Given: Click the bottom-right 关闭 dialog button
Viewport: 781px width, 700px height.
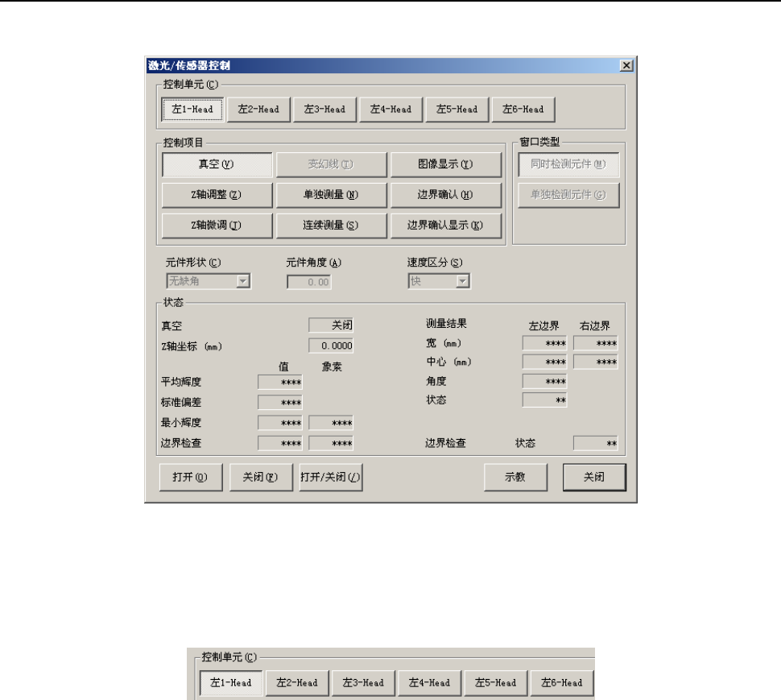Looking at the screenshot, I should [x=594, y=478].
